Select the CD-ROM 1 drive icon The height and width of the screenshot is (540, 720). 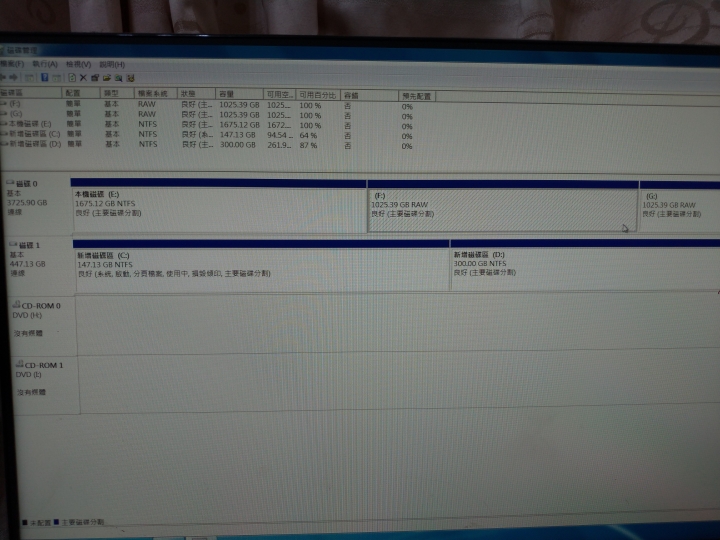pos(20,364)
